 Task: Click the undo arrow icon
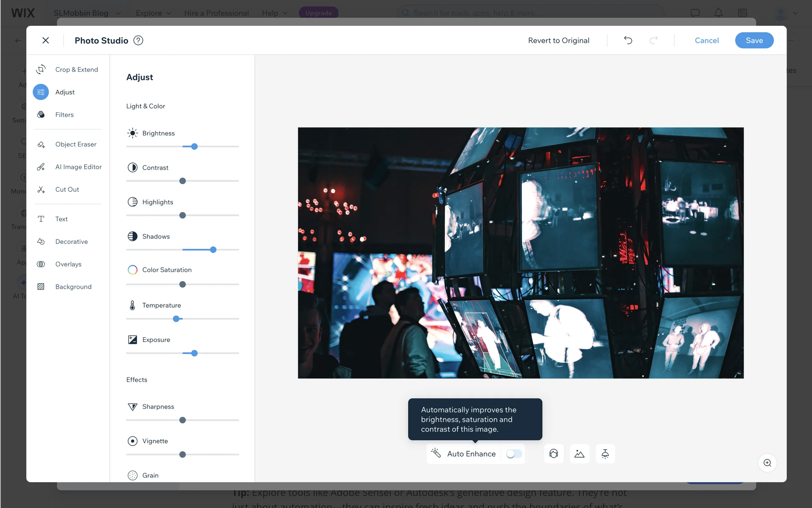click(628, 40)
